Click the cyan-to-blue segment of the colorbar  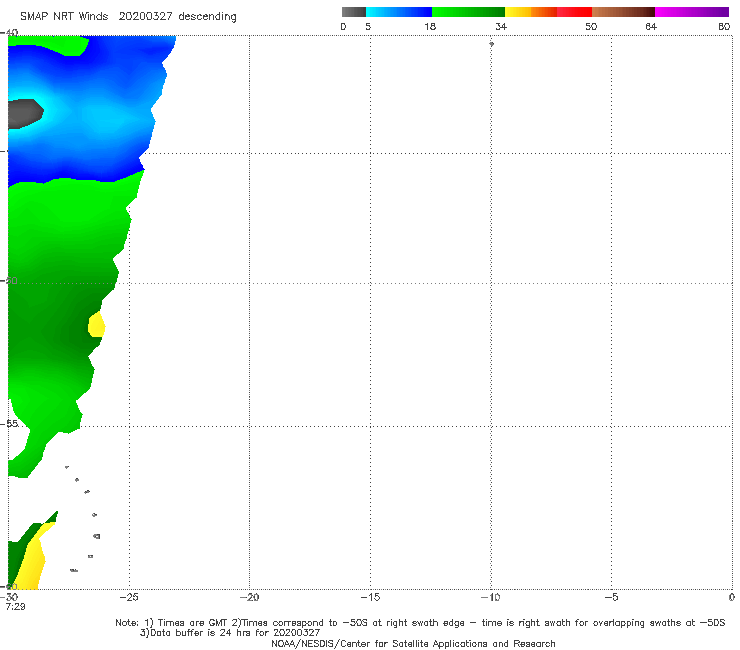399,12
